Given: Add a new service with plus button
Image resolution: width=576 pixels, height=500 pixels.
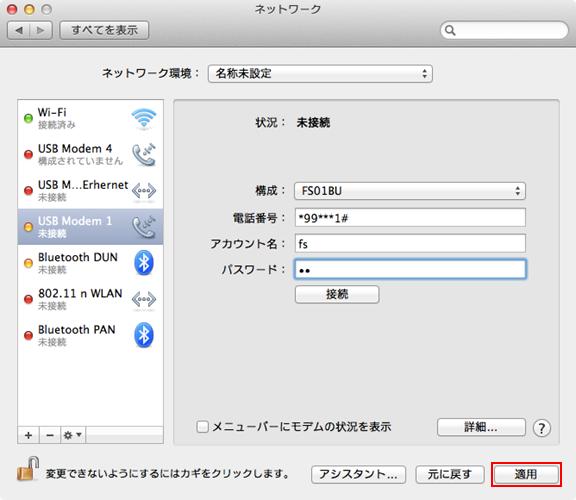Looking at the screenshot, I should [x=28, y=435].
